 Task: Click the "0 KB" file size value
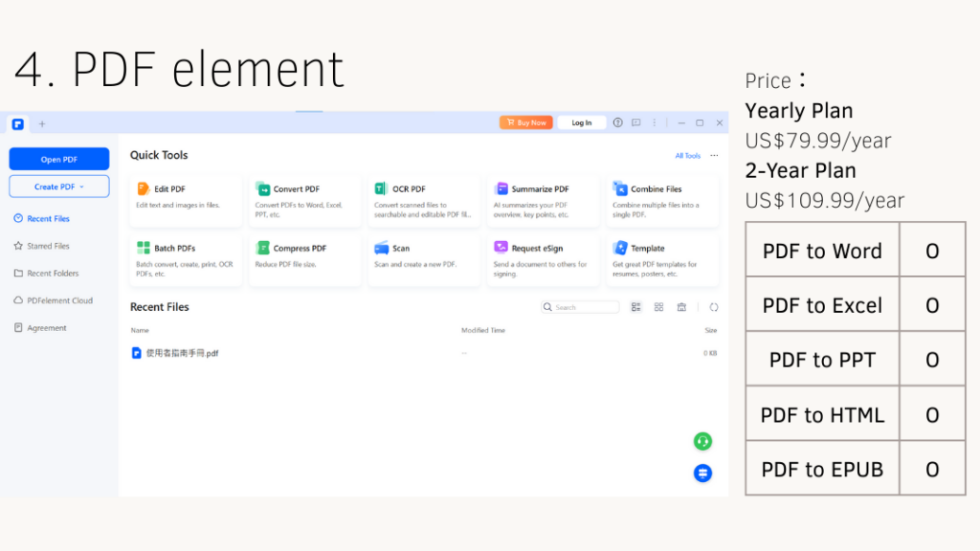click(710, 354)
